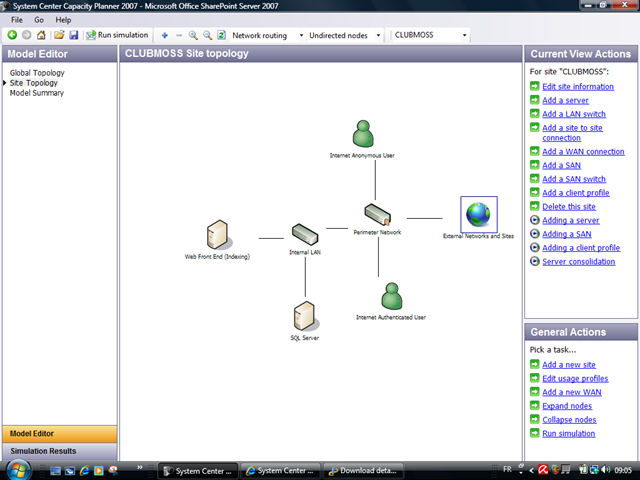Switch to the Model Editor pane tab
The height and width of the screenshot is (480, 640).
(x=60, y=433)
